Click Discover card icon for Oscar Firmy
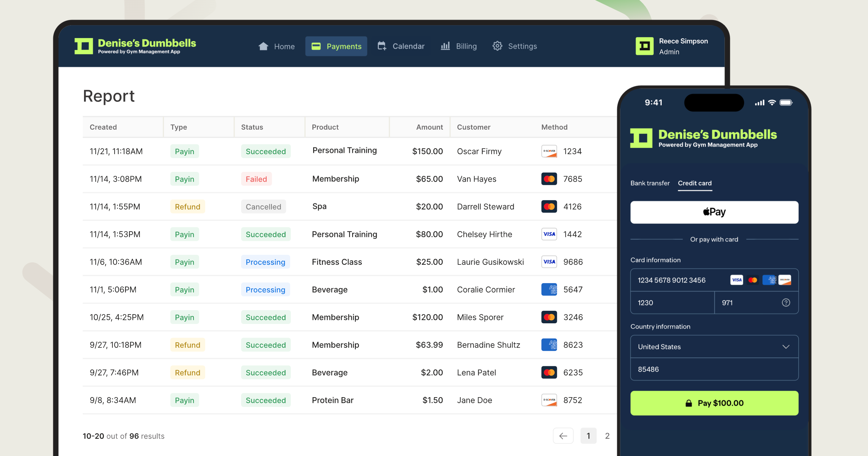The width and height of the screenshot is (868, 456). click(549, 151)
